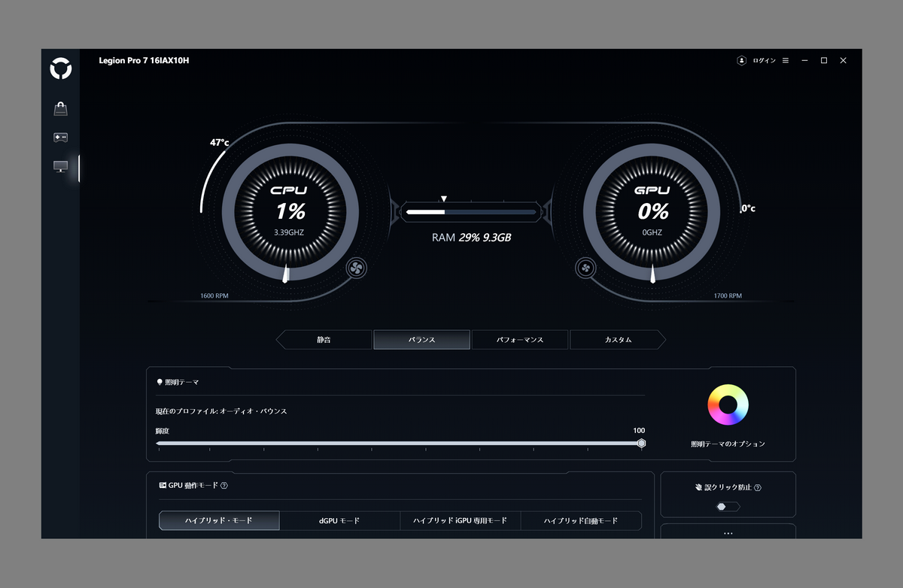Click the lightbulb icon beside 照明テーマ
This screenshot has height=588, width=903.
tap(160, 382)
